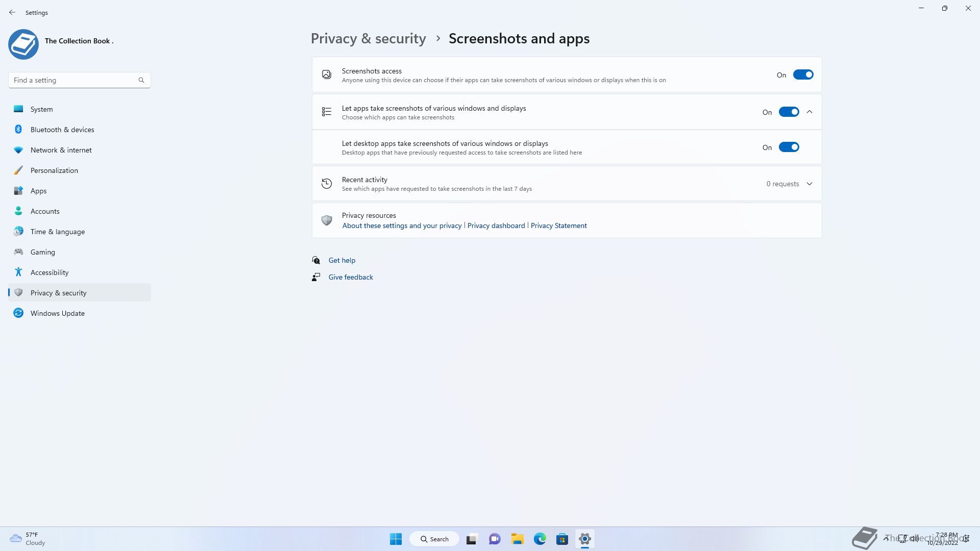Open the Privacy dashboard link
The image size is (980, 551).
(x=496, y=226)
